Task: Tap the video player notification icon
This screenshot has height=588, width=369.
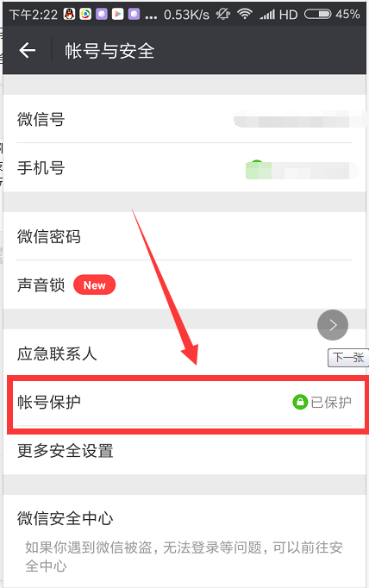Action: pyautogui.click(x=118, y=15)
